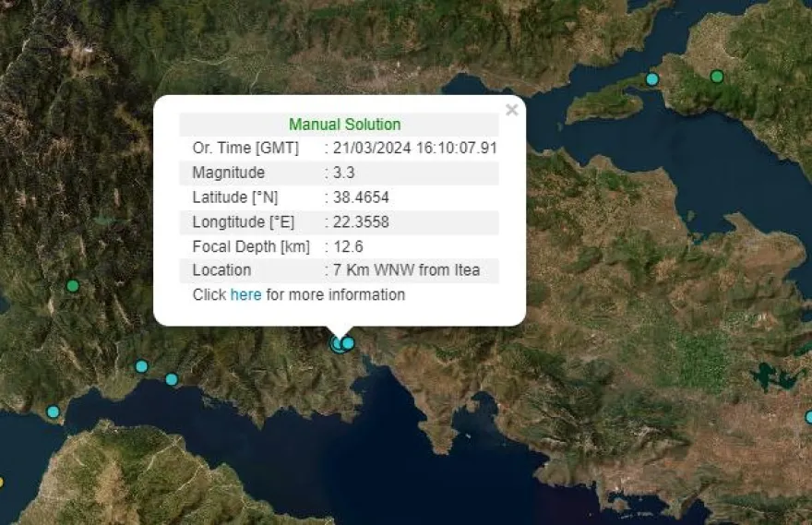Select the ringed cyan marker left of the popup tip

pyautogui.click(x=338, y=343)
